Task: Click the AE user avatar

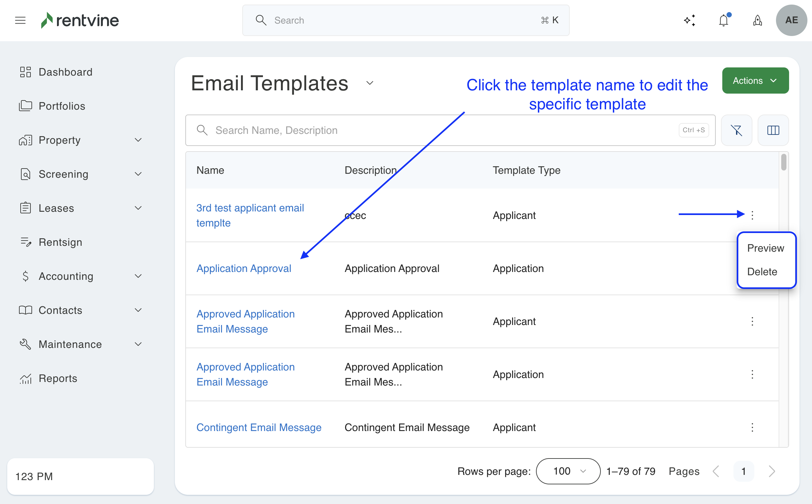Action: pos(791,20)
